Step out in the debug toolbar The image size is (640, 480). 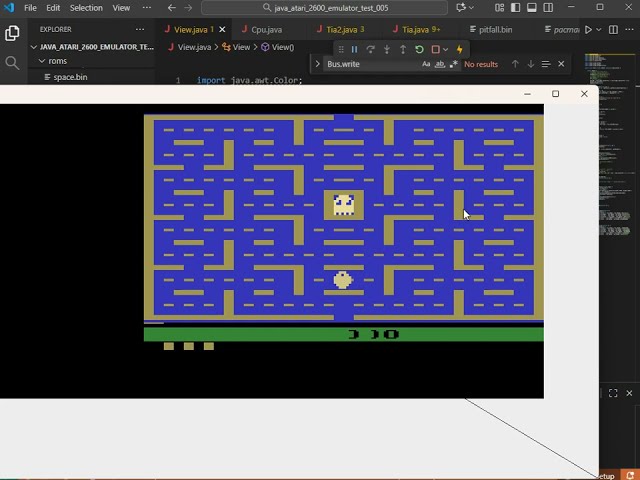[x=403, y=49]
